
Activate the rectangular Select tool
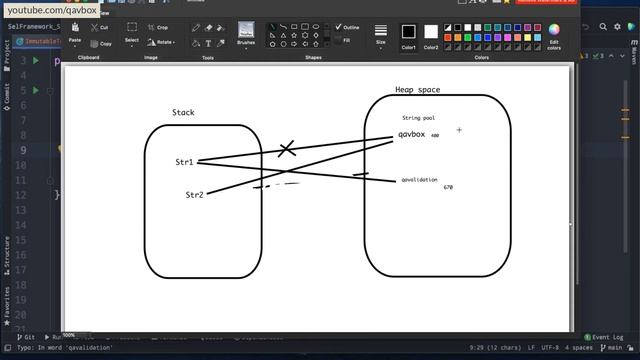pos(132,27)
